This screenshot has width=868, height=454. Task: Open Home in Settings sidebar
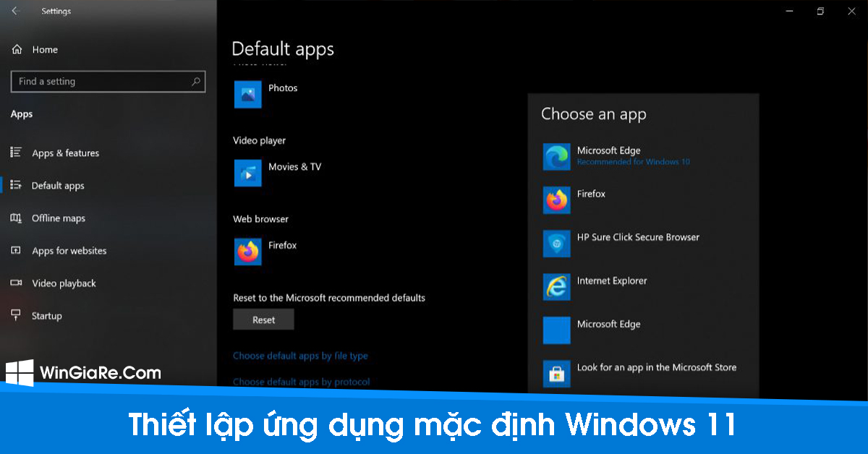[45, 50]
